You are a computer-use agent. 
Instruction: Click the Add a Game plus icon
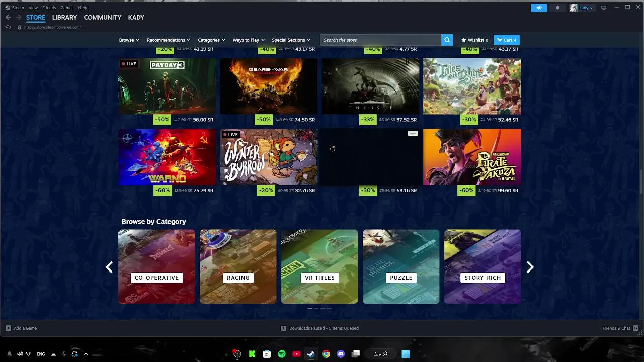coord(8,328)
